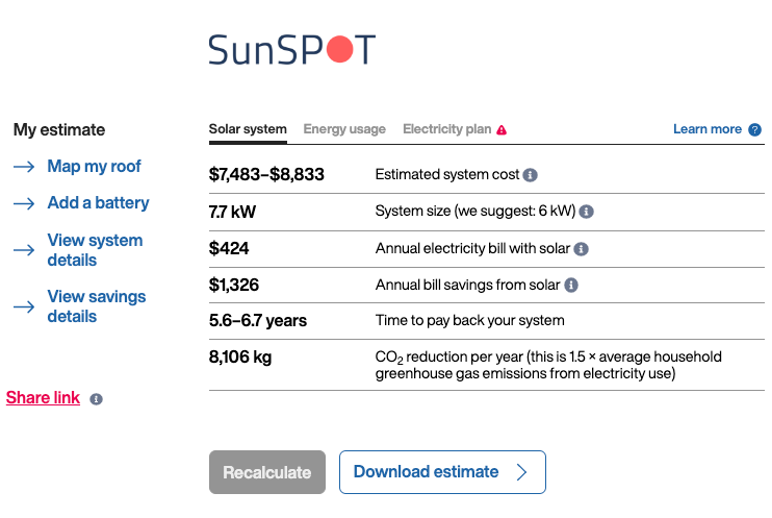
Task: Open View savings details
Action: (96, 306)
